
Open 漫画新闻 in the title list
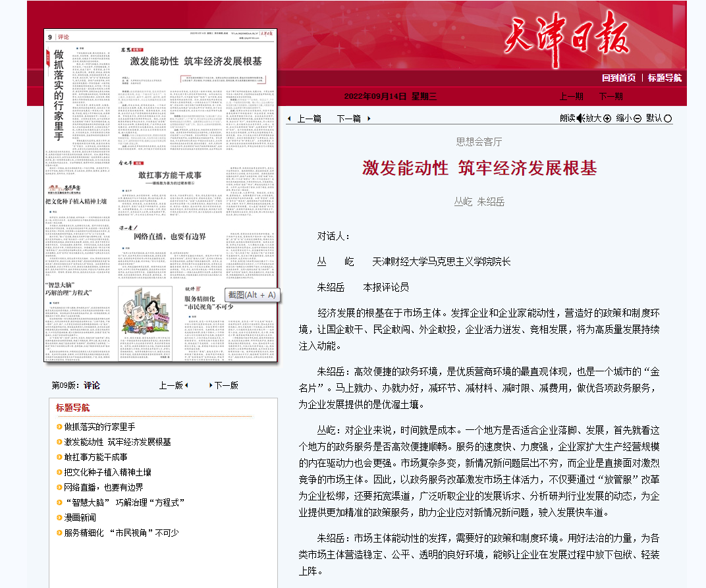[x=80, y=518]
